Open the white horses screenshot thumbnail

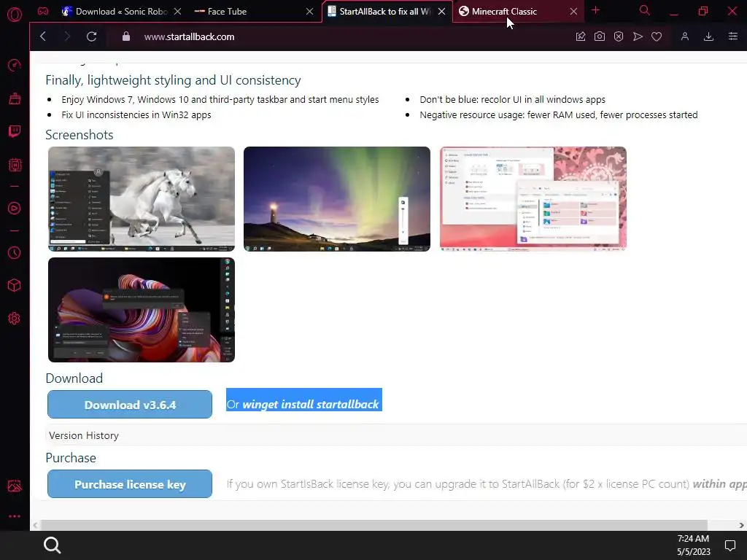[142, 199]
